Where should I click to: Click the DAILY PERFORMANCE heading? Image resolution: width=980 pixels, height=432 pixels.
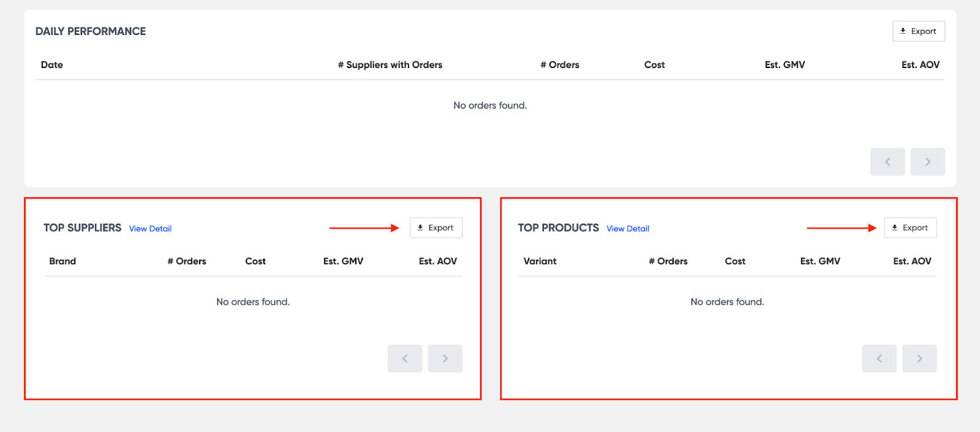tap(91, 31)
